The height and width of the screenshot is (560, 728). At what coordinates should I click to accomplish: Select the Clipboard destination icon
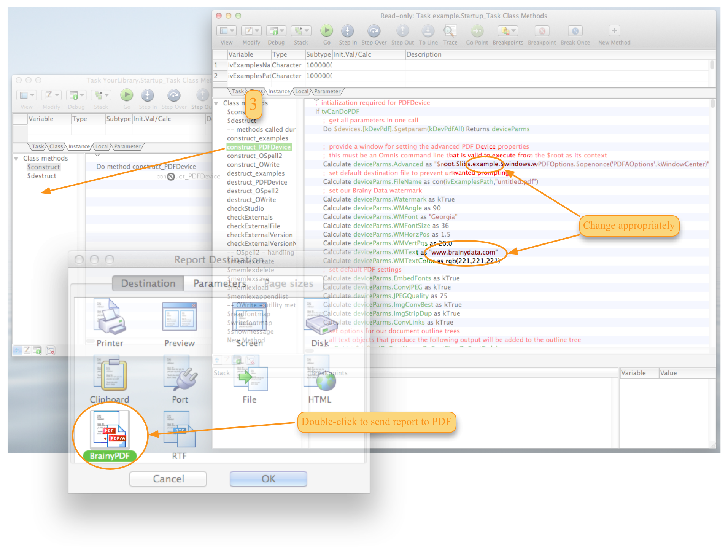point(110,373)
